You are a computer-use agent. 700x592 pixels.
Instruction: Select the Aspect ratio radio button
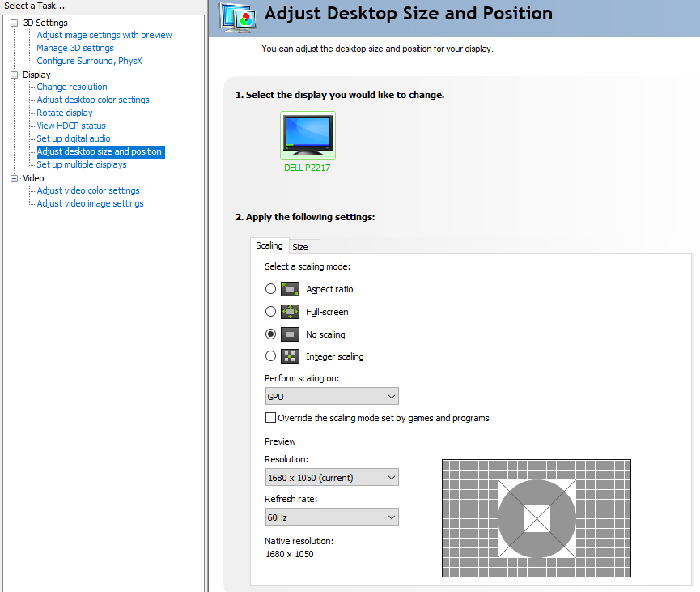click(270, 289)
